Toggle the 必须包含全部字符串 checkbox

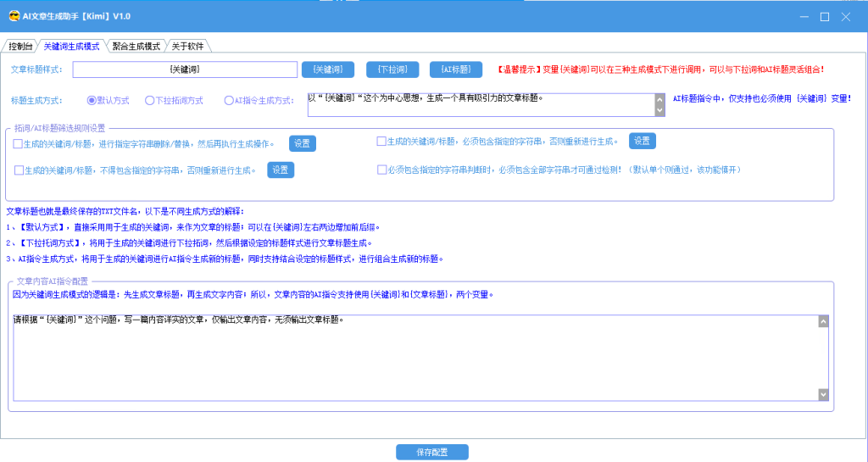382,170
